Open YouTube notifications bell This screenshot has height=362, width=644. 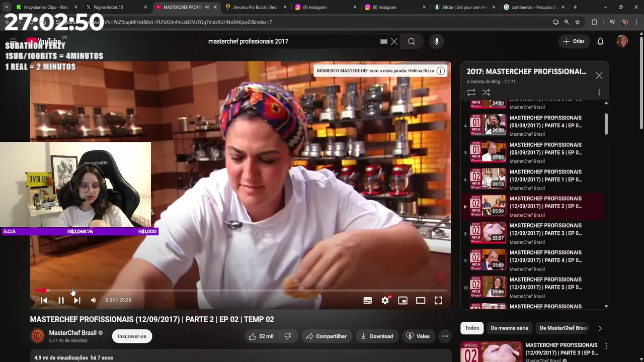point(600,42)
